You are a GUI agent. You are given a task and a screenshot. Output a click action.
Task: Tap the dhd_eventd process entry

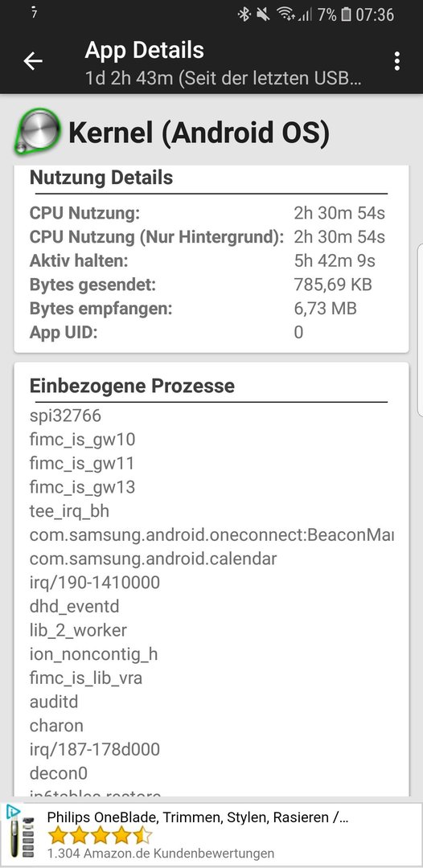coord(74,606)
